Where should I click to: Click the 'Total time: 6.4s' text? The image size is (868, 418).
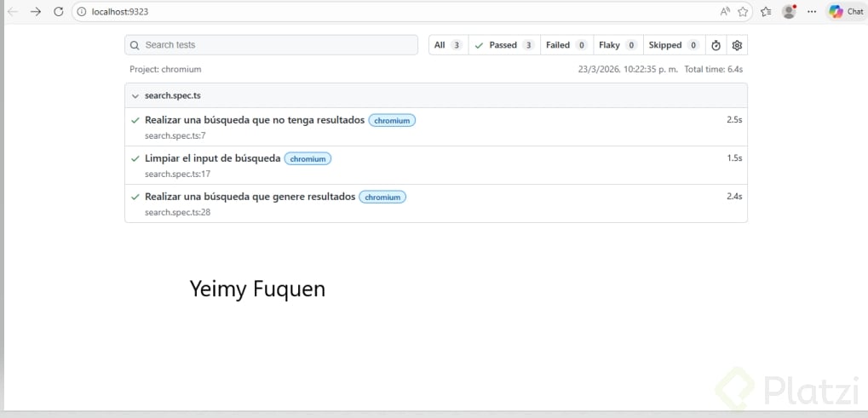(714, 69)
